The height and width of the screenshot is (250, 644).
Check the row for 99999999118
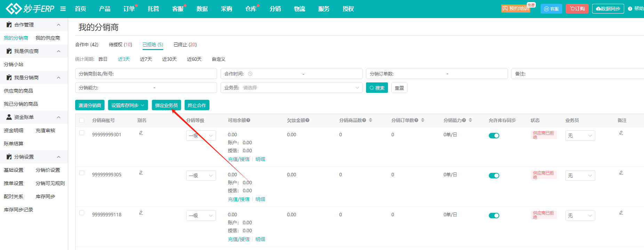click(x=82, y=213)
